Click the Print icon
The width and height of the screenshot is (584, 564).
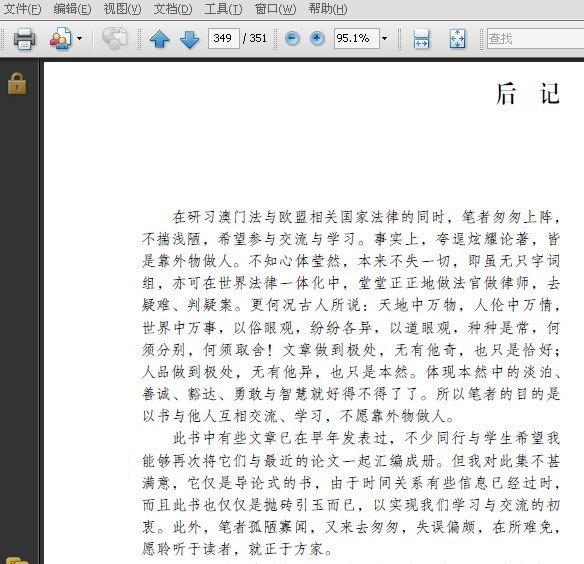[x=25, y=38]
